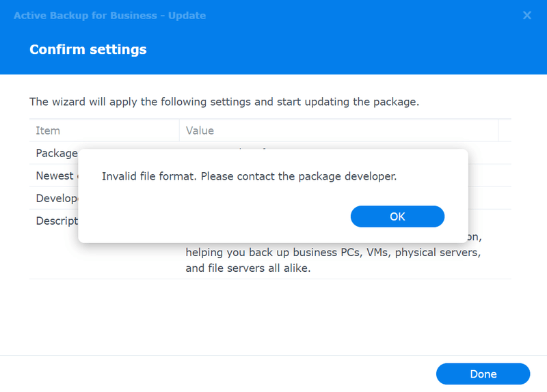Select the Newest version row label

tap(55, 176)
